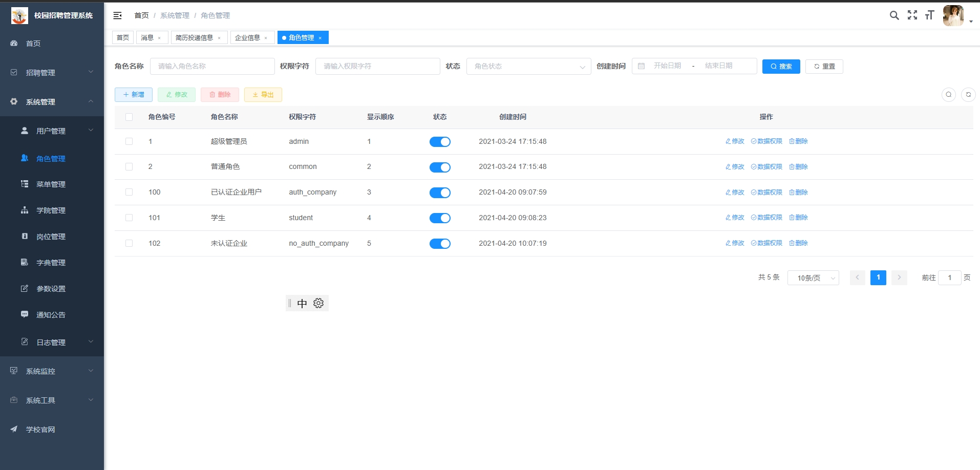
Task: Close the 简历投递信息 tab
Action: tap(219, 38)
